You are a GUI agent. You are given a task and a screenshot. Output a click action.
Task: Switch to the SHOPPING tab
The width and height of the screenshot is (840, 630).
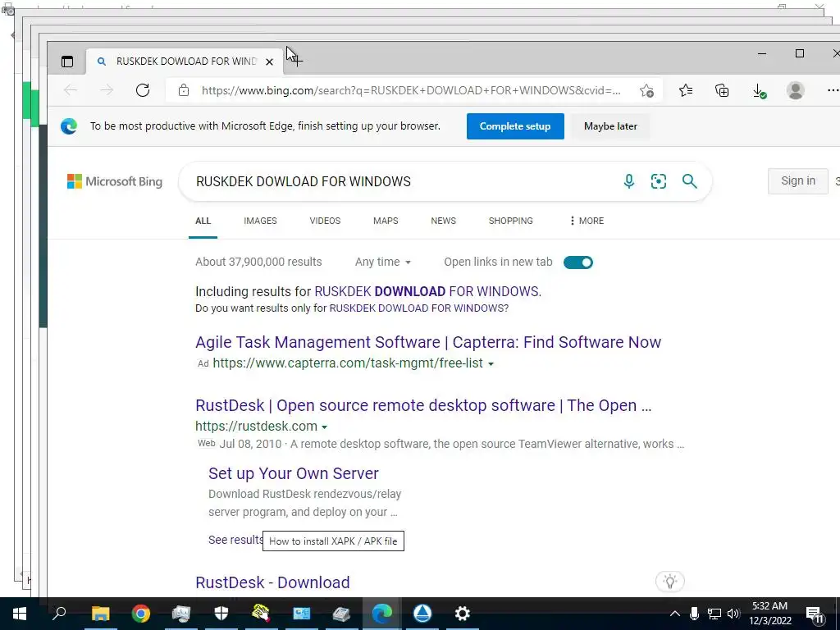[x=510, y=221]
